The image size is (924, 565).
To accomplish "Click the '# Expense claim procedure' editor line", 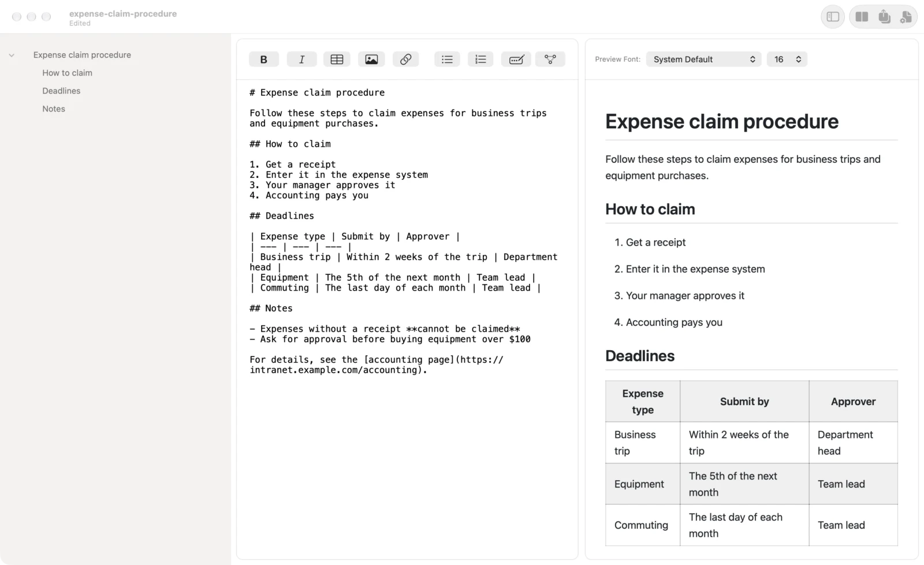I will [x=317, y=92].
